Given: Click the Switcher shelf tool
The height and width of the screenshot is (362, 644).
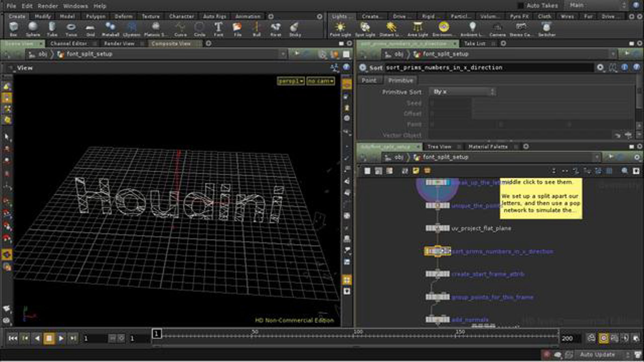Looking at the screenshot, I should point(547,29).
